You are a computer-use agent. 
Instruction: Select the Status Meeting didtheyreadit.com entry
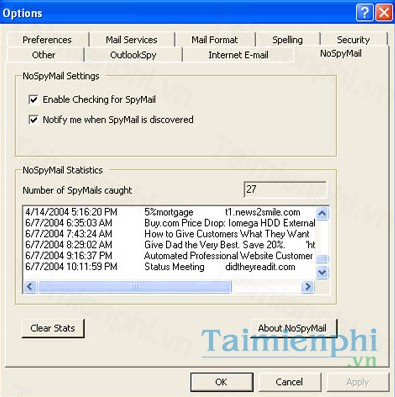click(170, 267)
